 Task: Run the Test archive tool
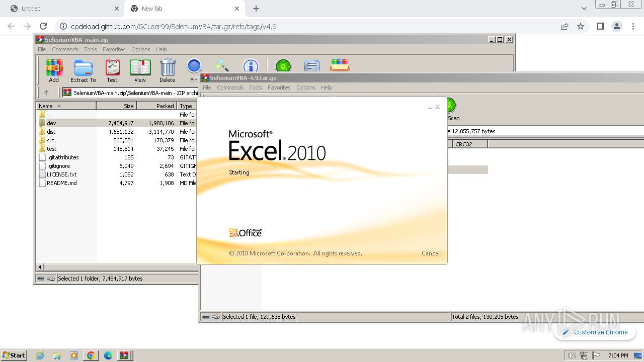pos(112,71)
